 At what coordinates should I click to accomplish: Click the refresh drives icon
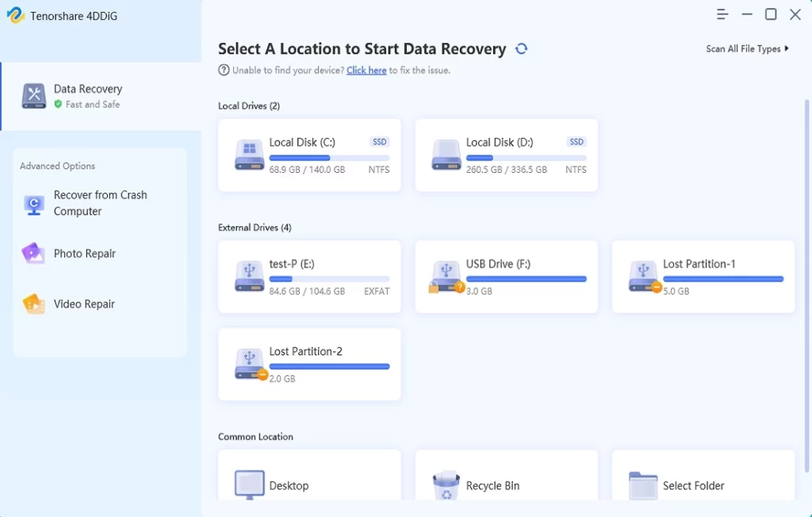pos(521,48)
